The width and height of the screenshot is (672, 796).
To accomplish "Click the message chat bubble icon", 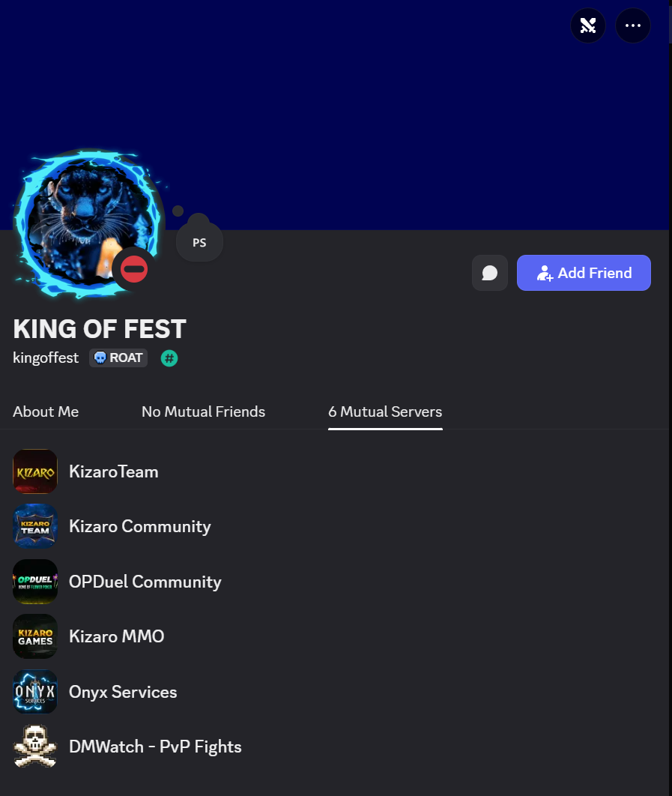I will pyautogui.click(x=489, y=273).
